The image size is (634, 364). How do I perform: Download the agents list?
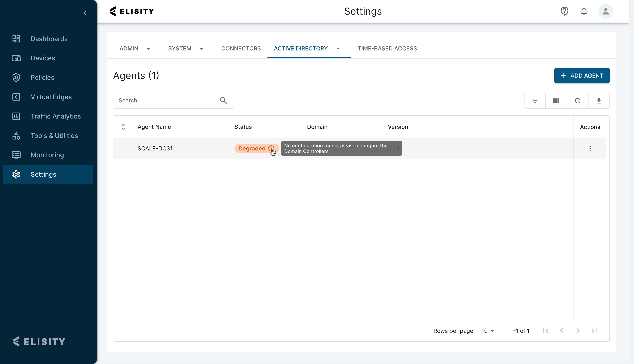(x=599, y=101)
